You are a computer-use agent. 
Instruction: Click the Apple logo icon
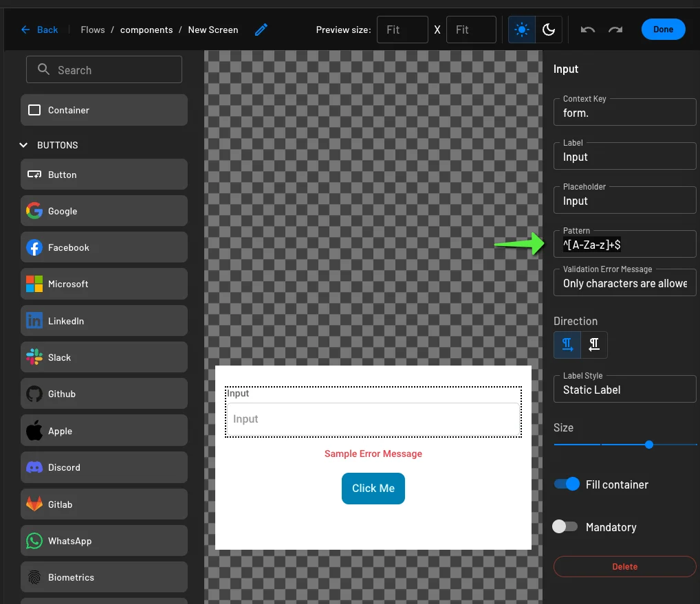pyautogui.click(x=34, y=430)
